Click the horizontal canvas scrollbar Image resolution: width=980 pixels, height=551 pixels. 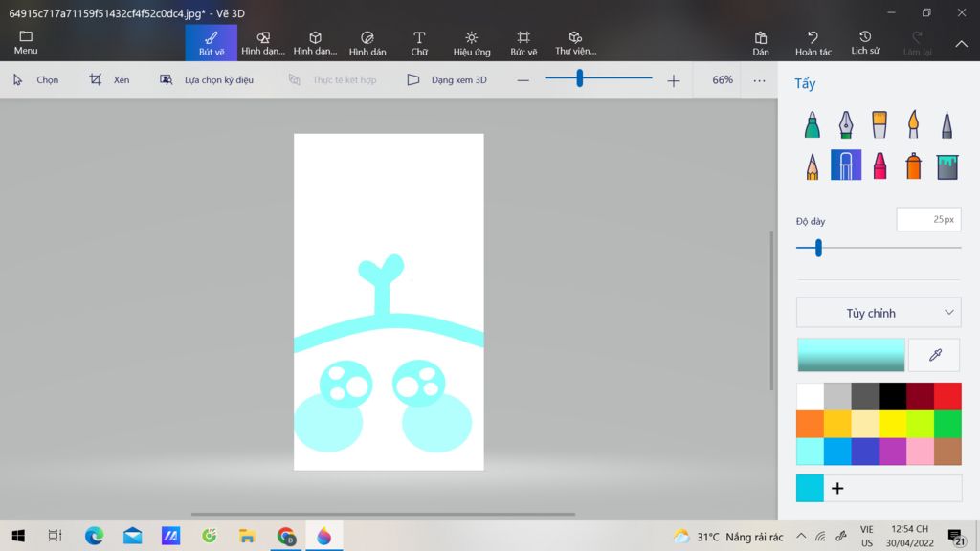click(x=383, y=514)
